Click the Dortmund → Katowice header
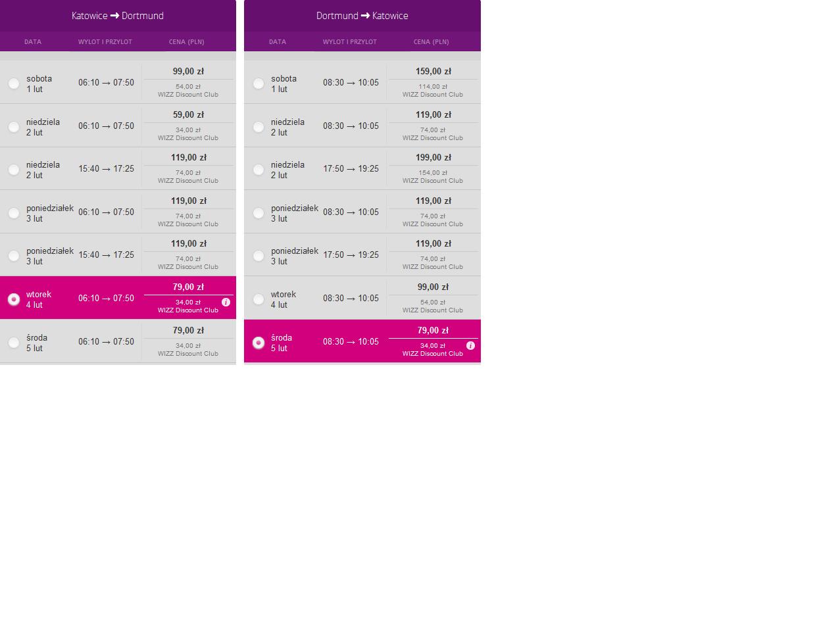This screenshot has height=630, width=840. point(362,16)
